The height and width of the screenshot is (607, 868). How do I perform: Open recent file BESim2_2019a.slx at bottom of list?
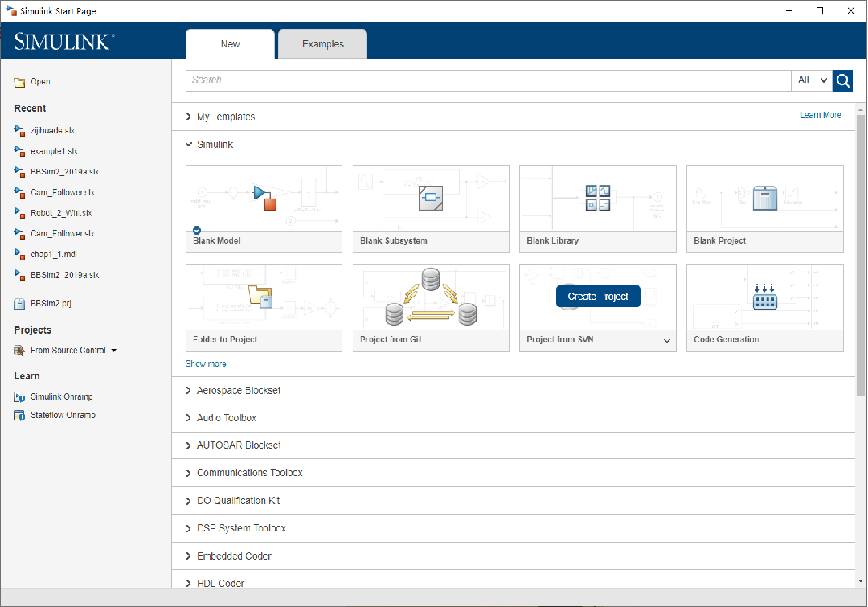click(x=65, y=275)
